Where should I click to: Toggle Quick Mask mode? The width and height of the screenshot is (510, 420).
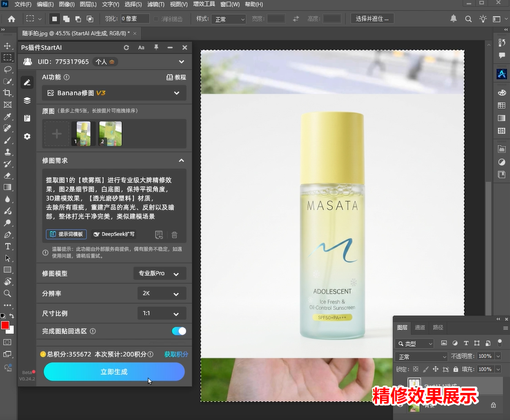(7, 342)
